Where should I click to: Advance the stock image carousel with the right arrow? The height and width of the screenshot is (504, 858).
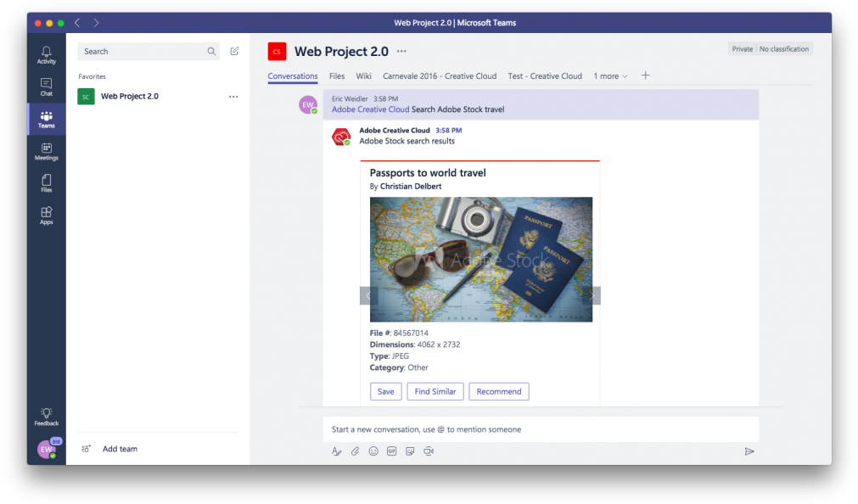tap(591, 295)
